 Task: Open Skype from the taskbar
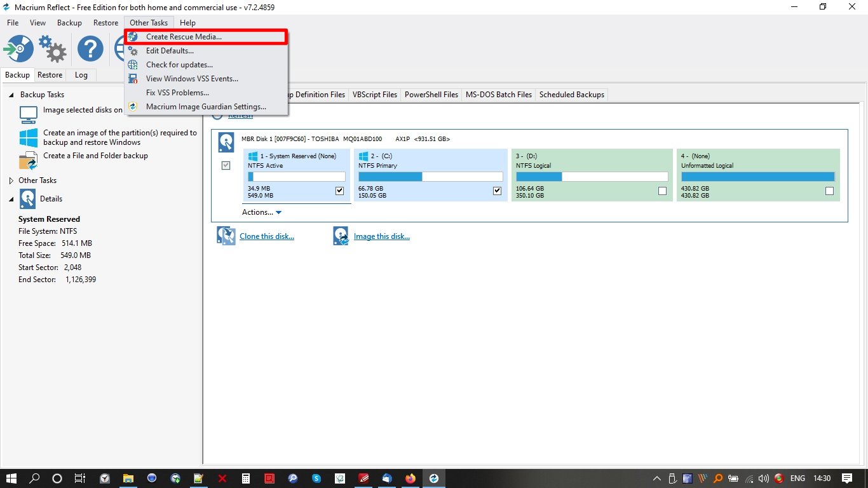pos(316,478)
